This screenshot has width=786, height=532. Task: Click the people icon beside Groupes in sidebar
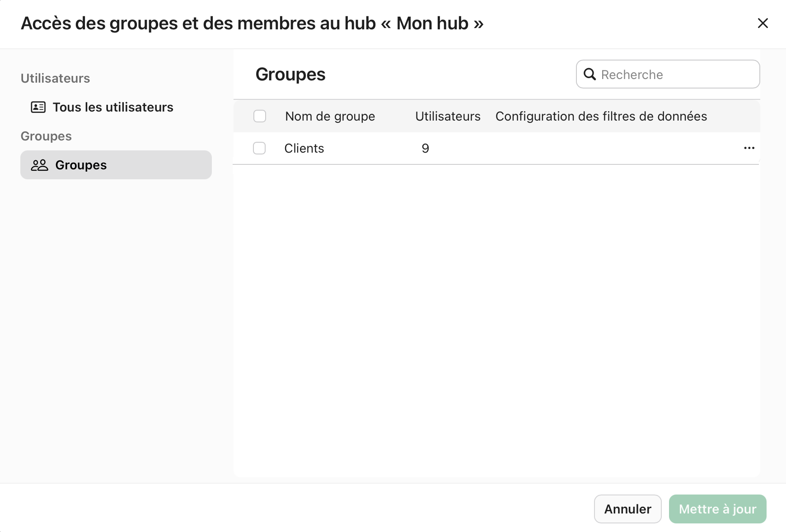click(39, 165)
